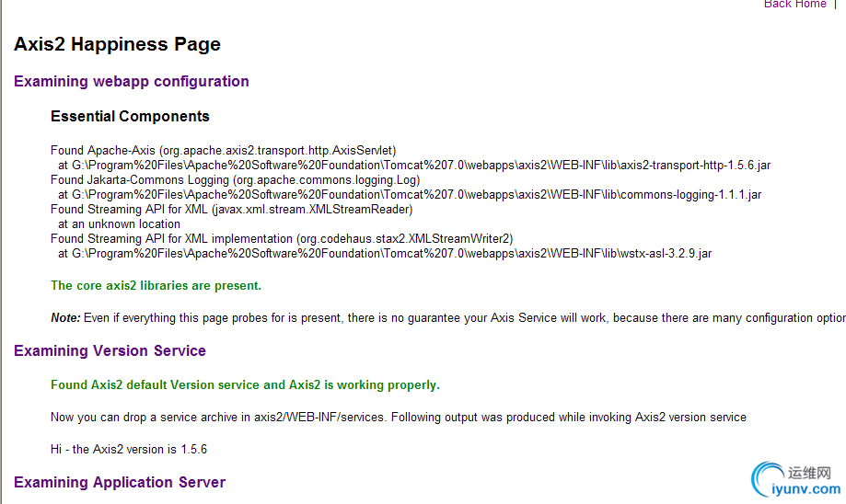846x504 pixels.
Task: Select the Note paragraph about Axis Service
Action: (448, 318)
